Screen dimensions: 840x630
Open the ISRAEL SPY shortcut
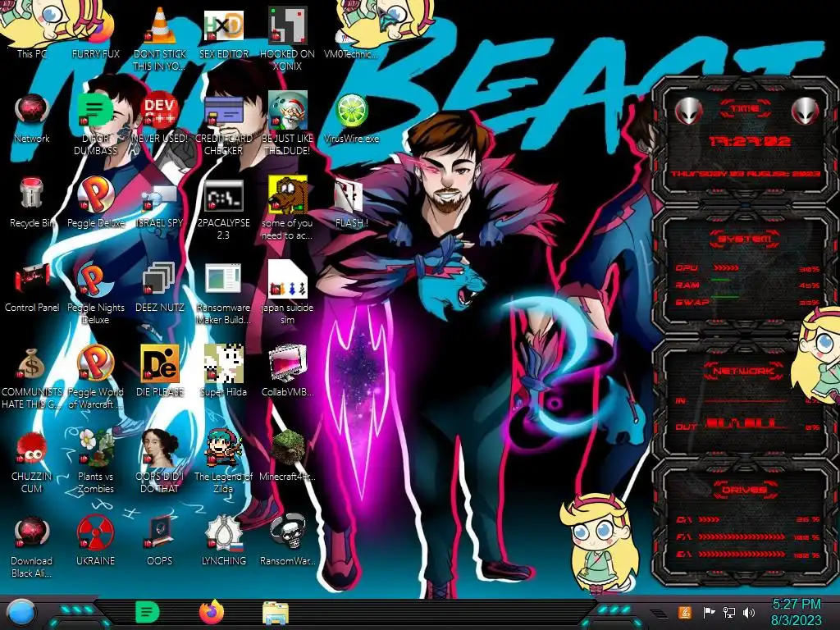pos(160,203)
